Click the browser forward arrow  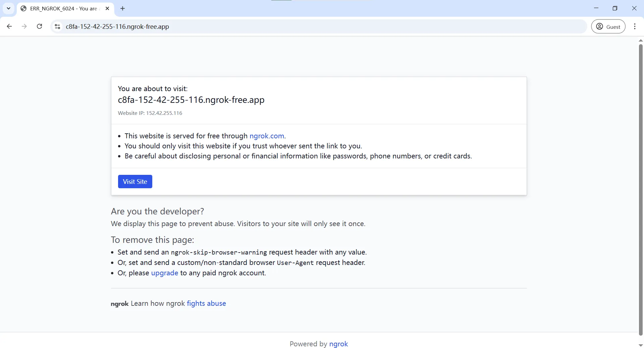(24, 26)
